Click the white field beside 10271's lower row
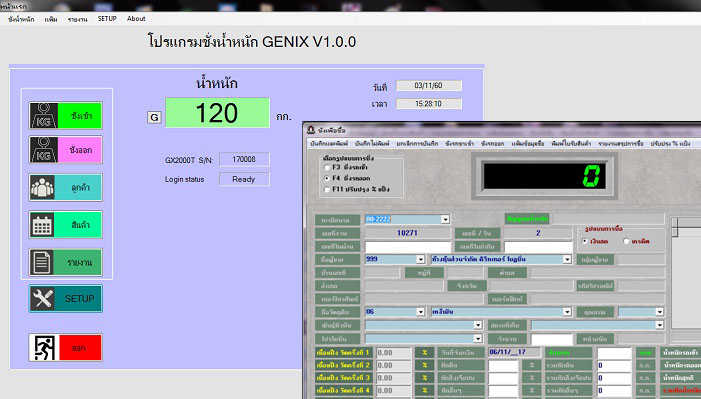This screenshot has height=399, width=701. pyautogui.click(x=408, y=246)
